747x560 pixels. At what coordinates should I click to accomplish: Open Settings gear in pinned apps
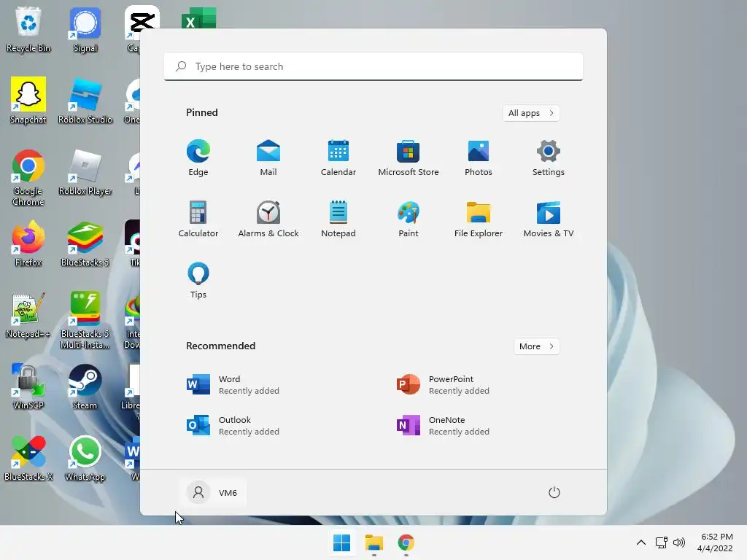(549, 158)
